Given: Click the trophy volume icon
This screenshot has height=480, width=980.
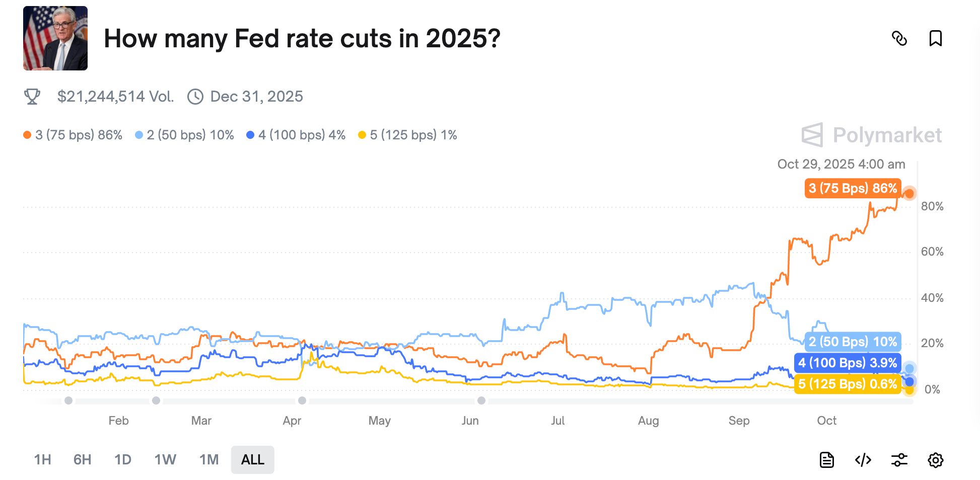Looking at the screenshot, I should (x=32, y=96).
